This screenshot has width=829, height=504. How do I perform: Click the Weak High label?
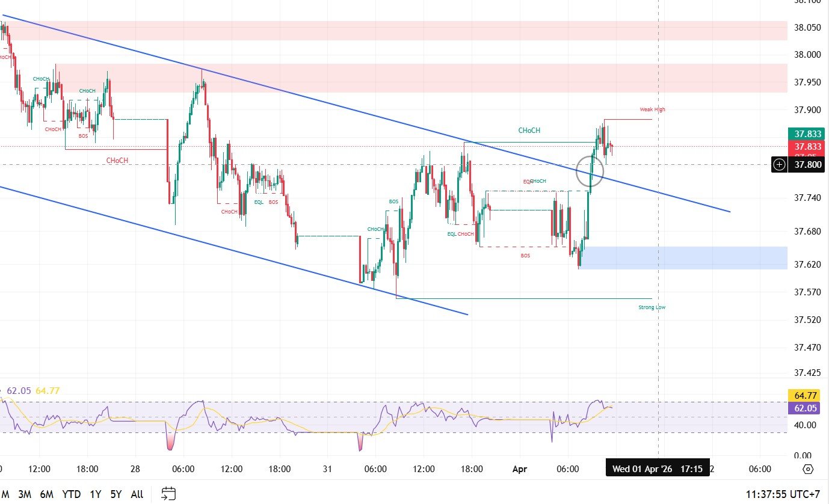[x=652, y=109]
